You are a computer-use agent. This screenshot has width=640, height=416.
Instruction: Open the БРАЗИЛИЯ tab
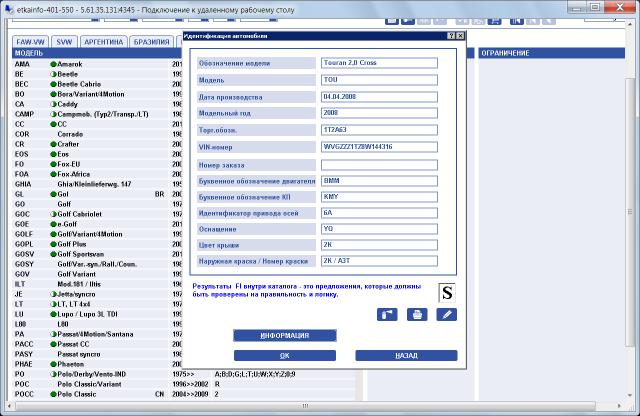pos(151,42)
